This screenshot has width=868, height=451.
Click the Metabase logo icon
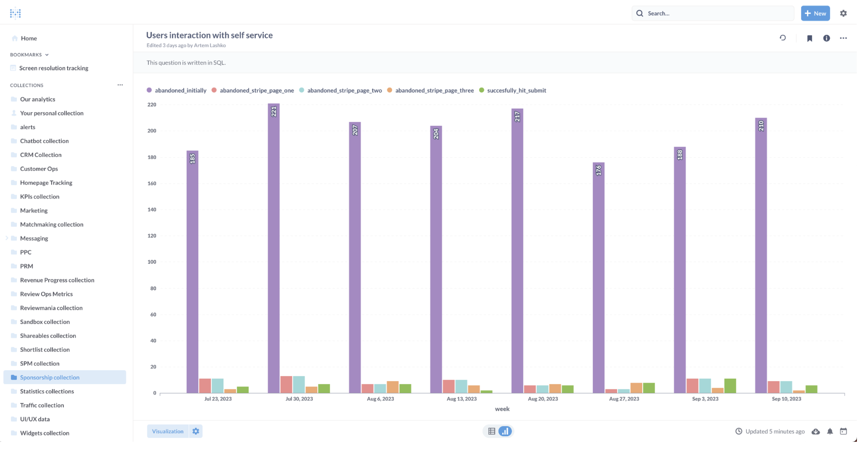(15, 13)
